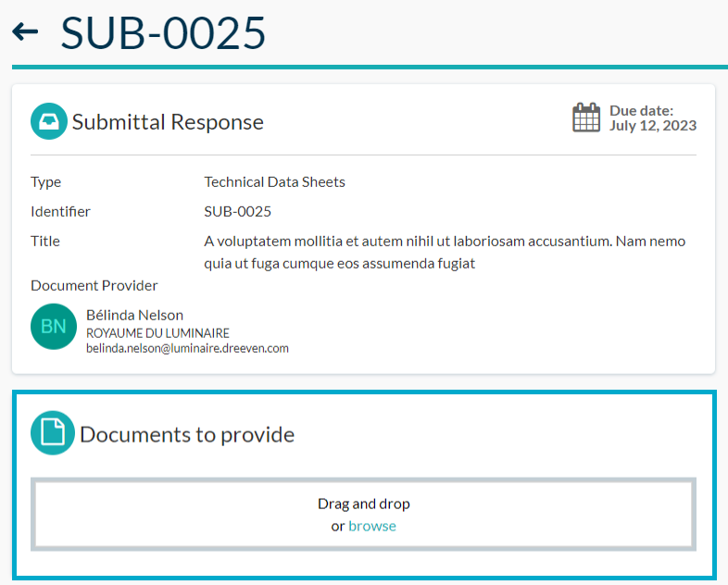Click the SUB-0025 identifier value
This screenshot has width=728, height=585.
click(237, 211)
